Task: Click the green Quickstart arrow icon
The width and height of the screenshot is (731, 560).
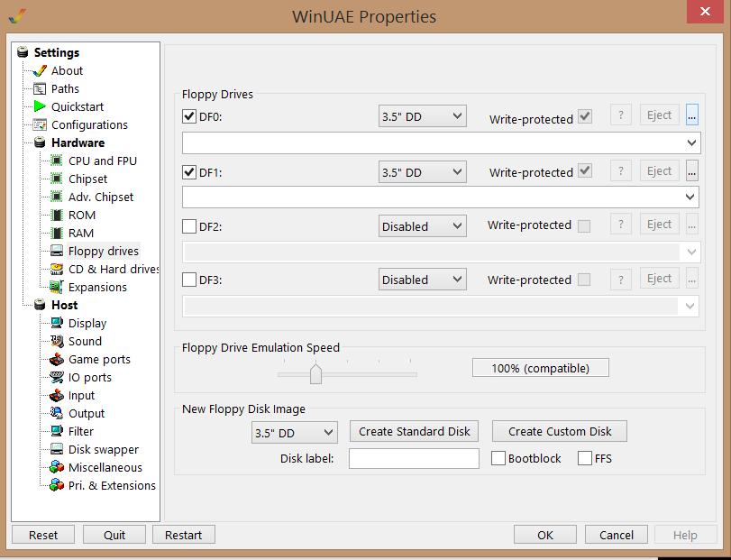Action: (x=40, y=106)
